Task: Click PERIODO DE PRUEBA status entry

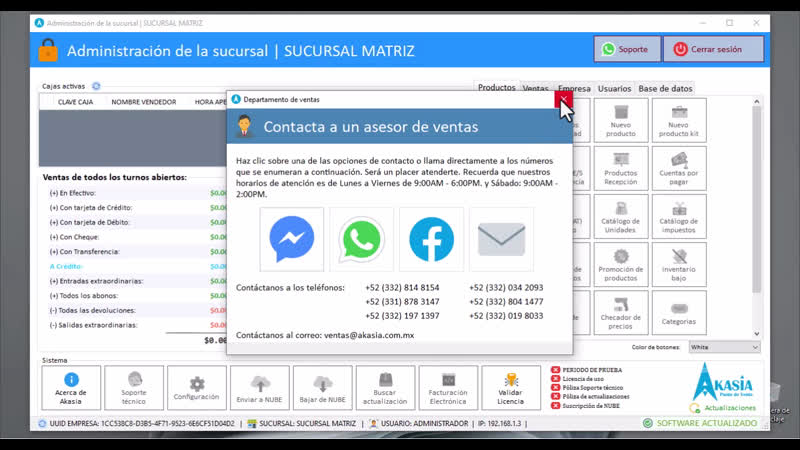Action: point(587,370)
